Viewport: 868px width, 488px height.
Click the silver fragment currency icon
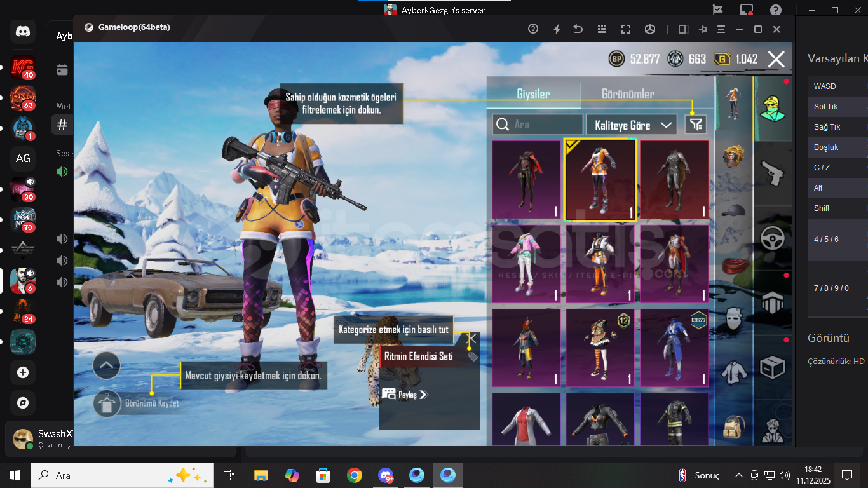tap(675, 59)
